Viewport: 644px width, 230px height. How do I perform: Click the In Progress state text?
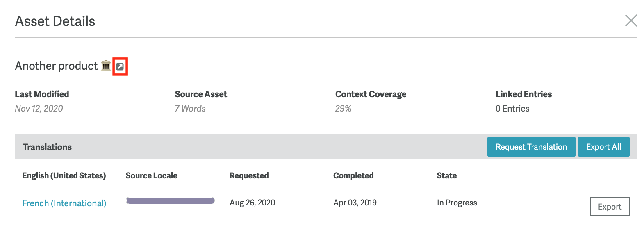[x=457, y=203]
